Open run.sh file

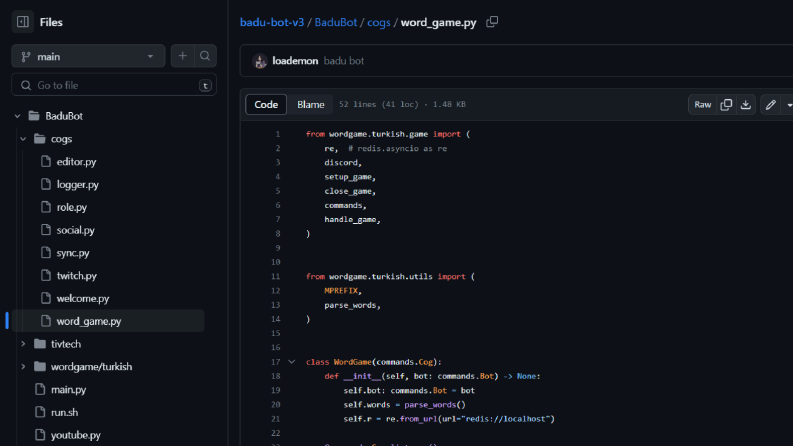pos(64,412)
